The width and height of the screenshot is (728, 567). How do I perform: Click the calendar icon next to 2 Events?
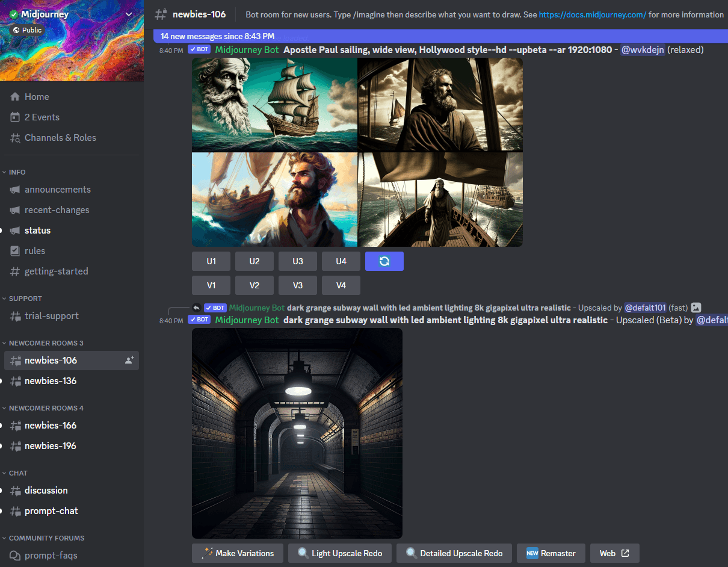15,117
